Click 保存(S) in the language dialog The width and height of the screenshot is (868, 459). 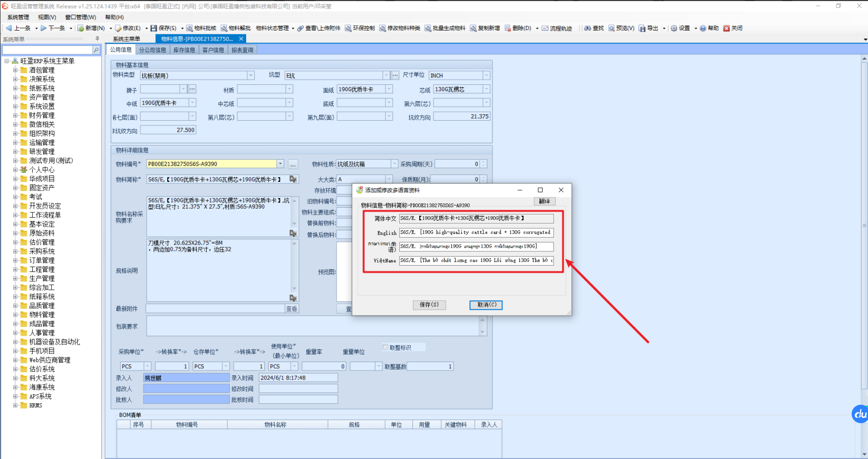click(429, 305)
